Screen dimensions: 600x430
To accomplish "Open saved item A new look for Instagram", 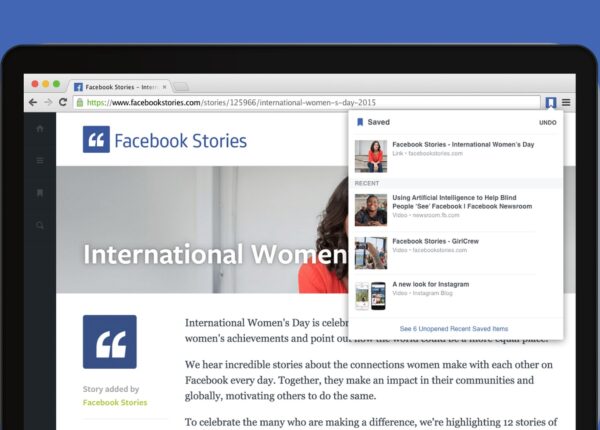I will [x=455, y=296].
